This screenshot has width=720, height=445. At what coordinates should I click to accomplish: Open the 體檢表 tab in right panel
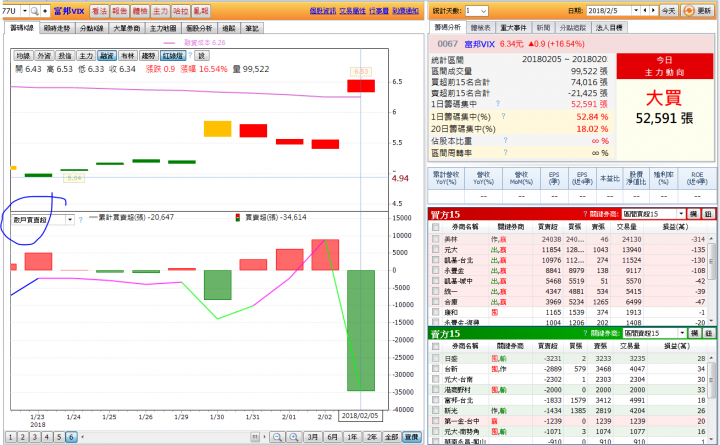pyautogui.click(x=480, y=28)
